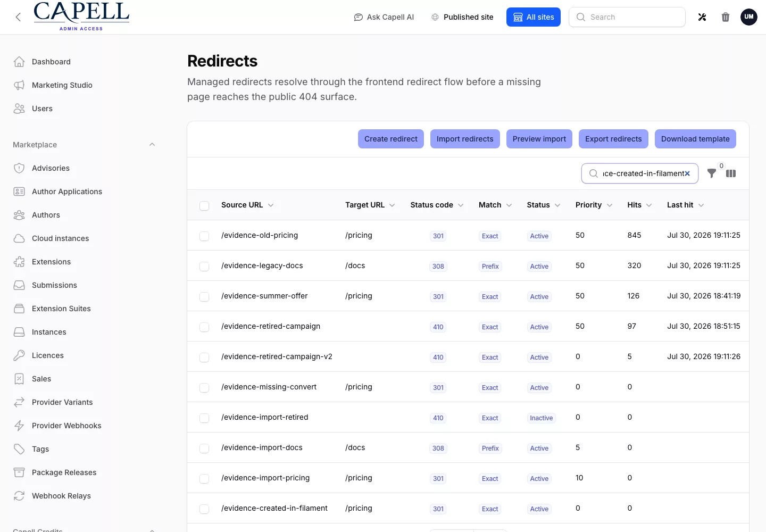Toggle table columns with the columns icon
This screenshot has width=766, height=532.
click(x=731, y=173)
